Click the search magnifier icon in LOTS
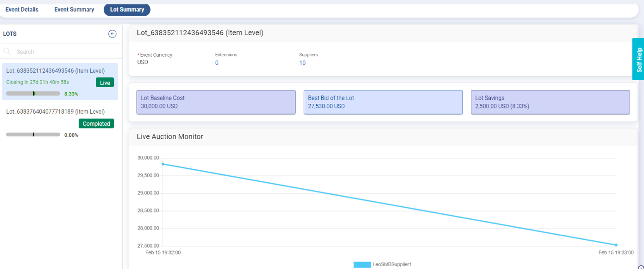Viewport: 644px width, 269px height. (x=7, y=51)
